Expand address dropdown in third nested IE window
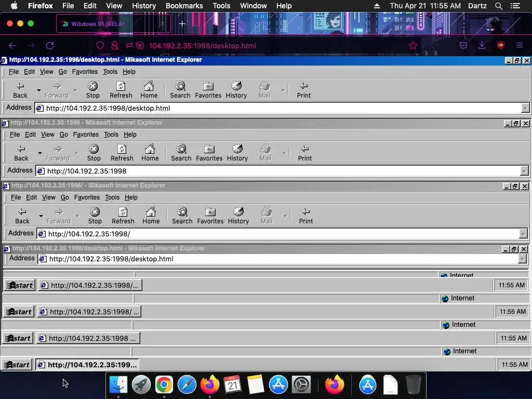This screenshot has height=399, width=532. click(x=523, y=234)
